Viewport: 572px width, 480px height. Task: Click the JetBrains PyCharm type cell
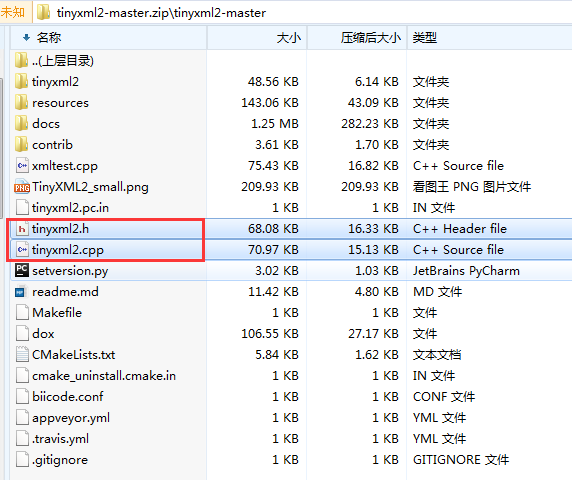click(466, 271)
